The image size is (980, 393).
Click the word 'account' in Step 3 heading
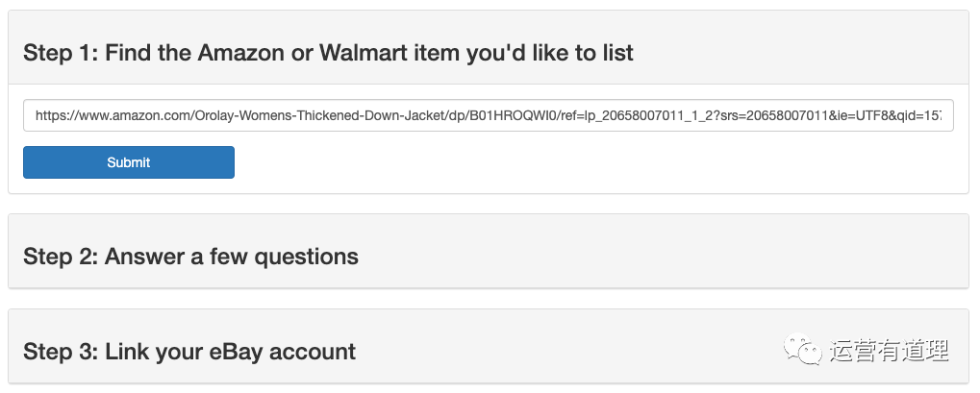(x=312, y=351)
